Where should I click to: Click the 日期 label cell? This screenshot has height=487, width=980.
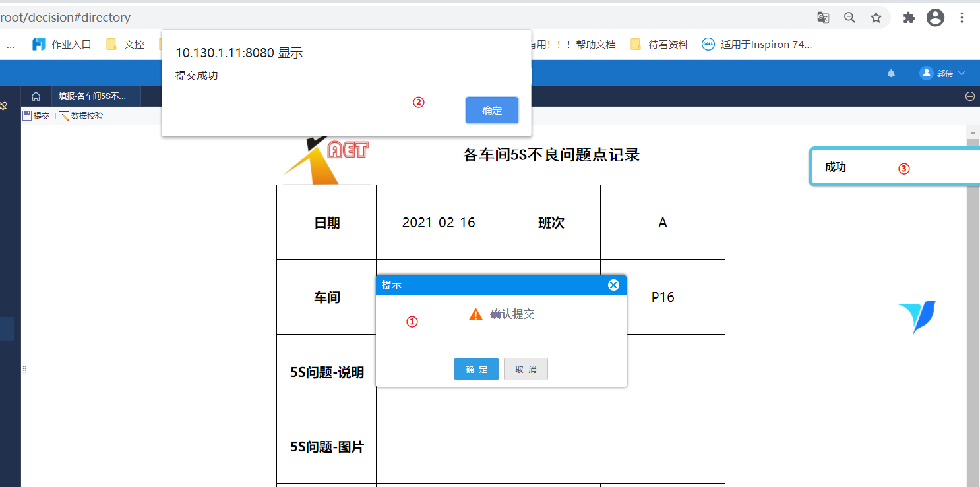(x=326, y=223)
